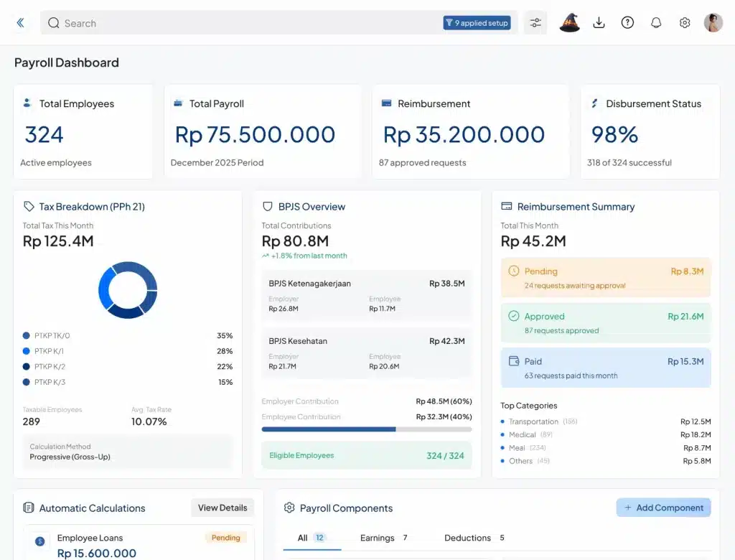Click the download export icon
Viewport: 735px width, 560px height.
(599, 22)
